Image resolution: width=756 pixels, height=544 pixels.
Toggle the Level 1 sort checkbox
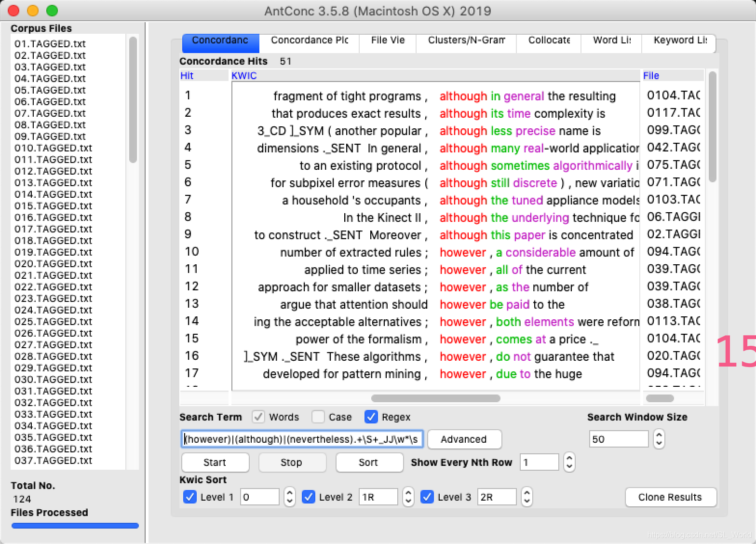click(190, 497)
